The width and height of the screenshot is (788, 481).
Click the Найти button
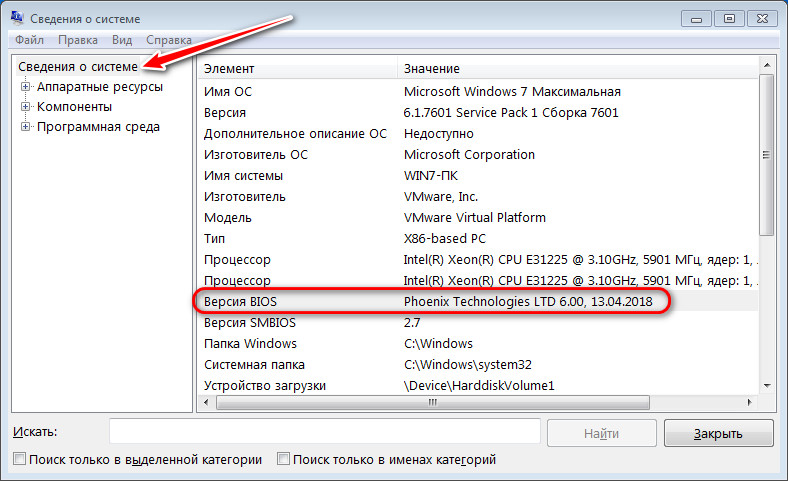(x=602, y=433)
